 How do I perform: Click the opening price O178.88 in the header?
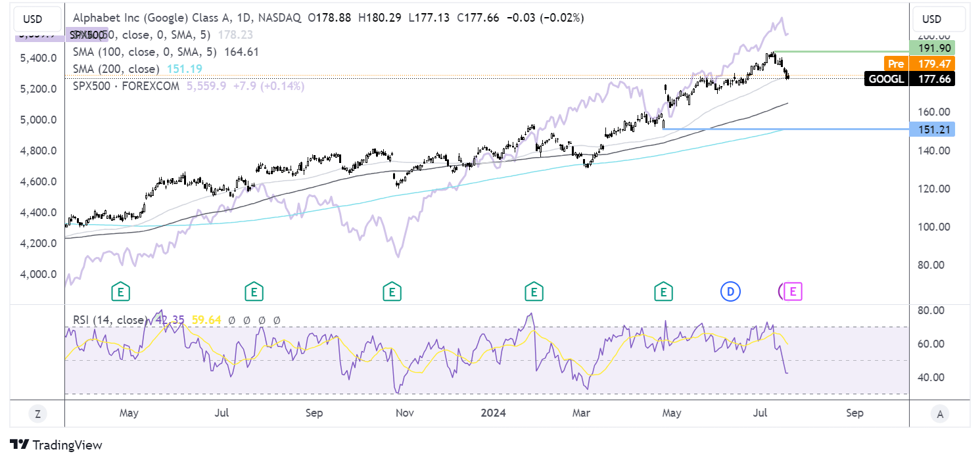tap(331, 18)
